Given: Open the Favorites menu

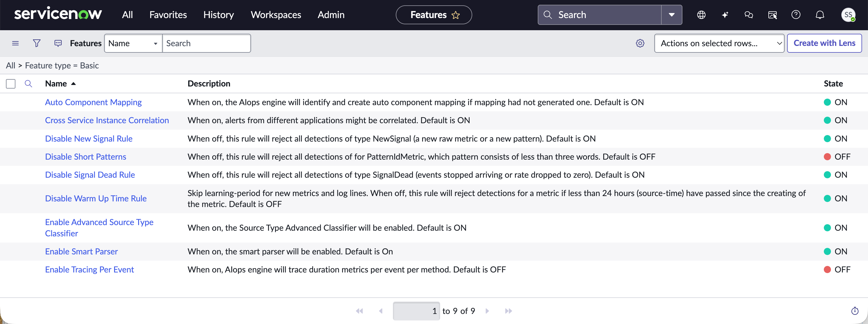Looking at the screenshot, I should [x=168, y=15].
